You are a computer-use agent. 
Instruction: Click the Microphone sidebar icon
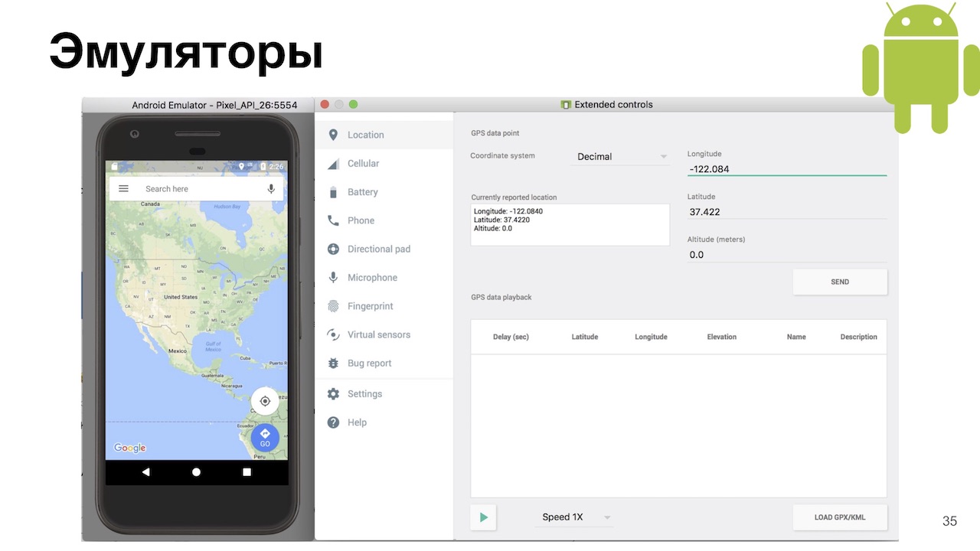333,278
